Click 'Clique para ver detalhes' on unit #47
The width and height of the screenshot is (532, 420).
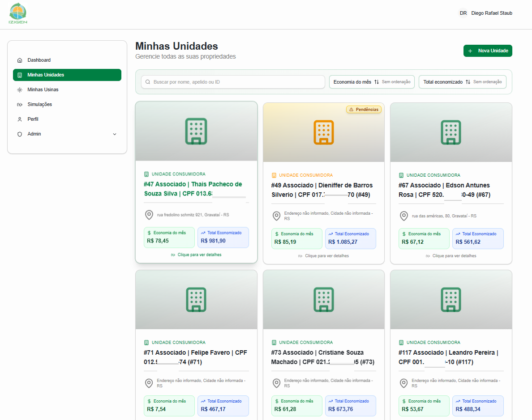pyautogui.click(x=199, y=255)
